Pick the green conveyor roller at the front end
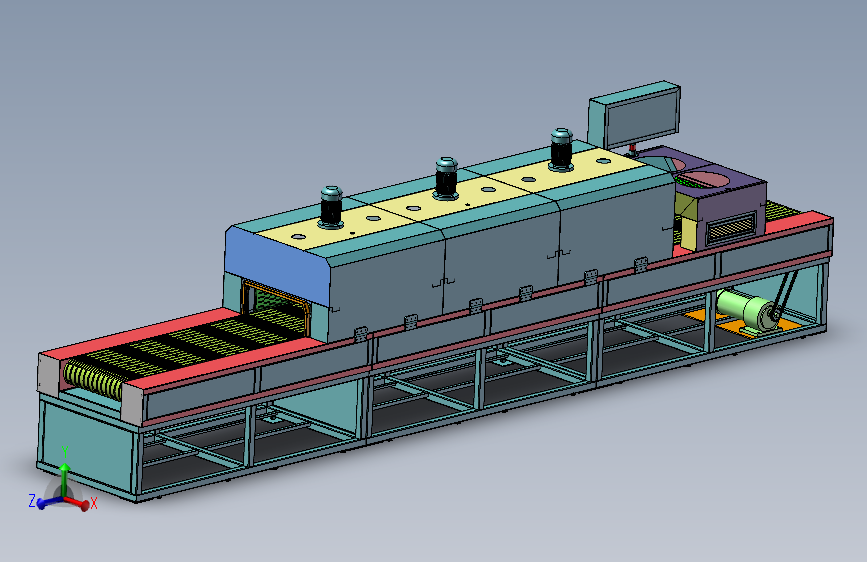Screen dimensions: 867x562 point(93,380)
